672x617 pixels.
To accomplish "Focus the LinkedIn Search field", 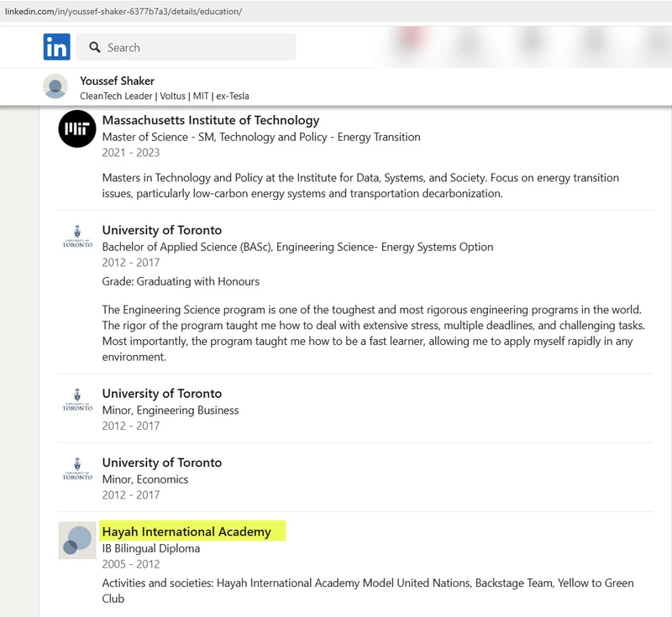I will pyautogui.click(x=186, y=47).
